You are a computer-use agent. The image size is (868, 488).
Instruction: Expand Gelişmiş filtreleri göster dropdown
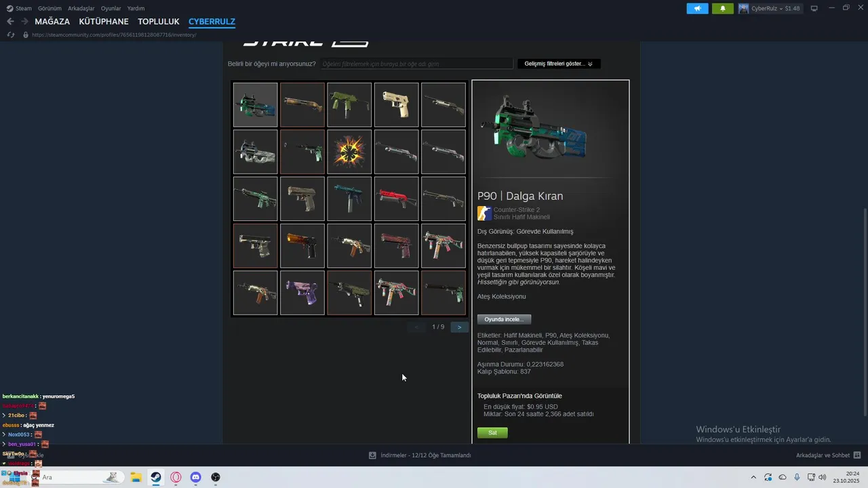pyautogui.click(x=559, y=64)
